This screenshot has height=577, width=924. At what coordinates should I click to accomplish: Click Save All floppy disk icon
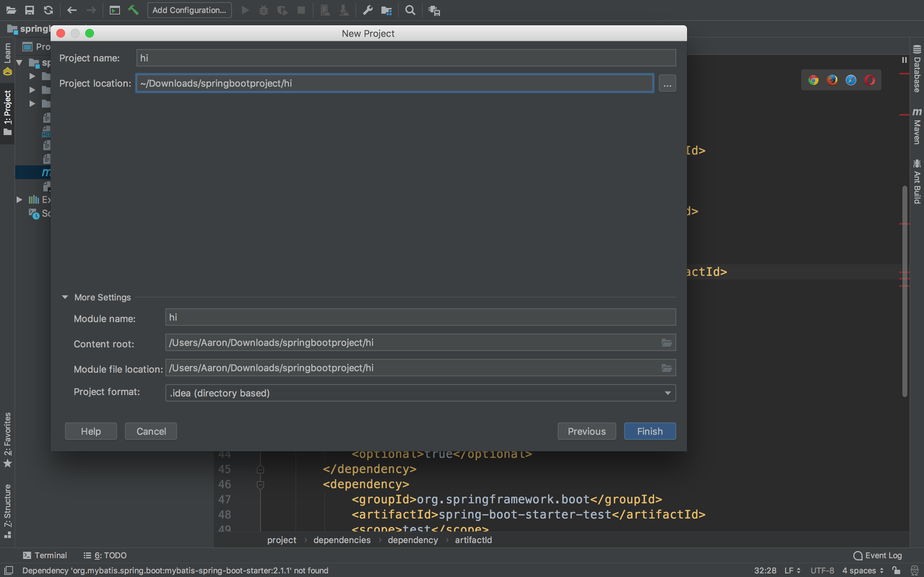(x=29, y=10)
